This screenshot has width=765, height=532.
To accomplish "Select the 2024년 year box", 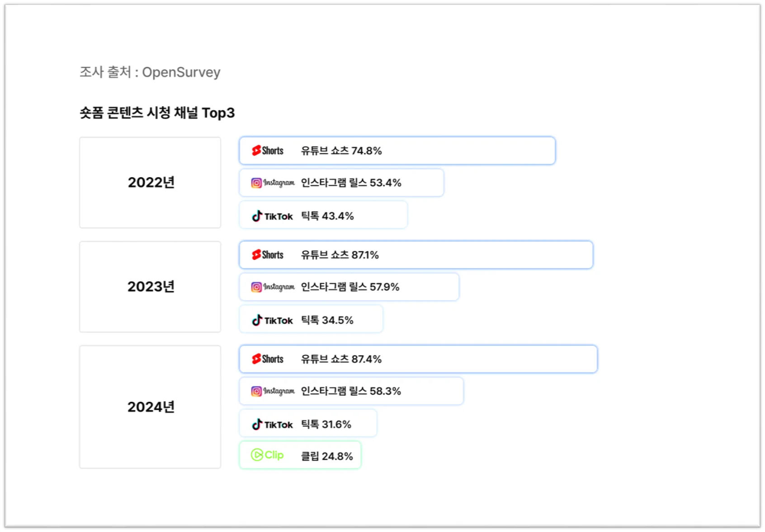I will tap(150, 407).
